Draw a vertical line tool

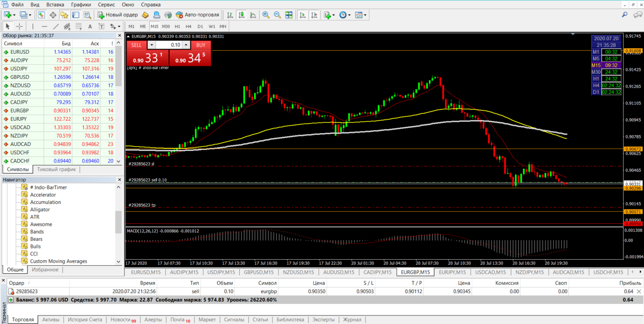coord(33,26)
